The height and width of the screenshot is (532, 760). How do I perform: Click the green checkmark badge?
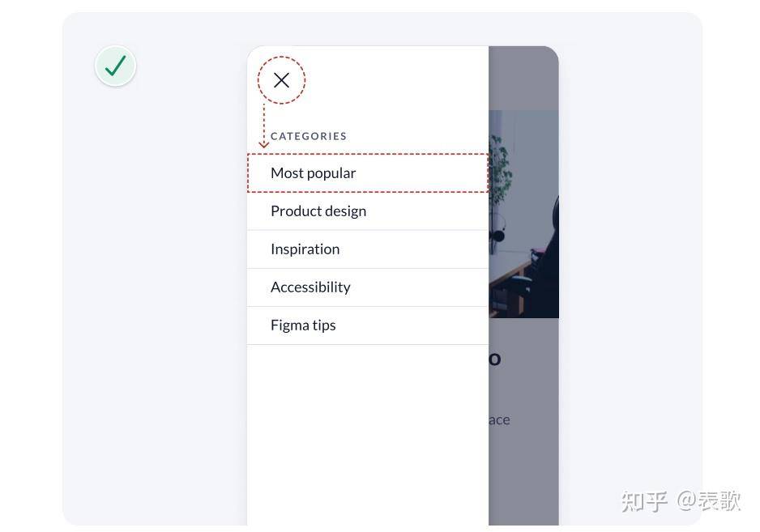[x=115, y=66]
